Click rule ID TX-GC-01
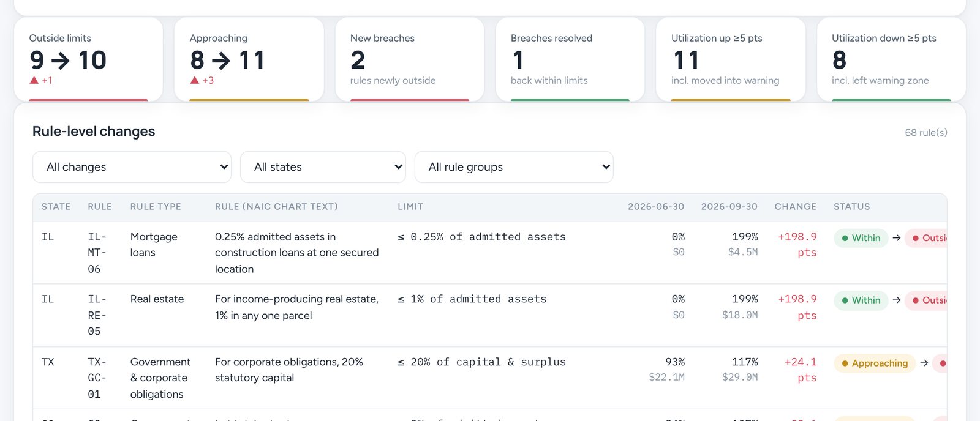 tap(97, 378)
